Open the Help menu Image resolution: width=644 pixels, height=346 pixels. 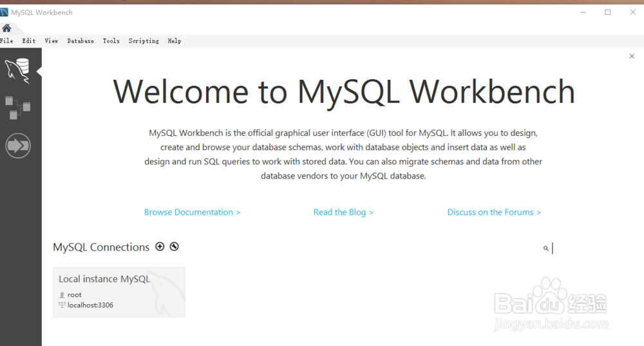click(x=174, y=41)
